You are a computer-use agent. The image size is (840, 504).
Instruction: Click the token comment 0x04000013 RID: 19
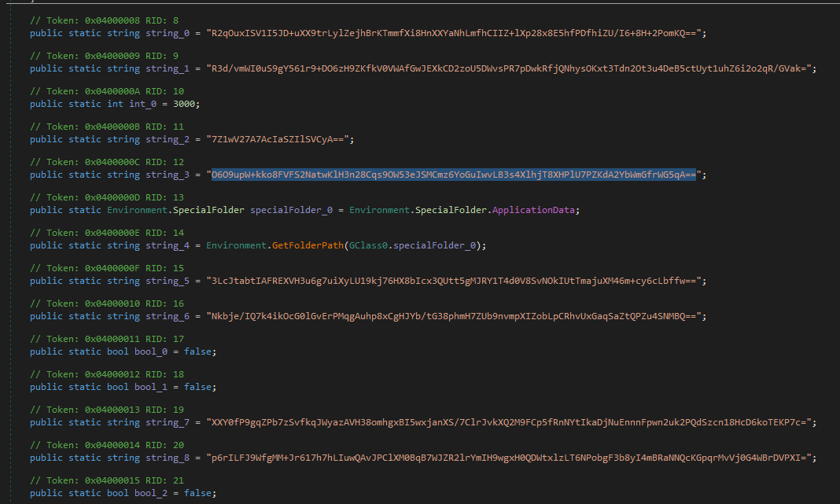107,409
